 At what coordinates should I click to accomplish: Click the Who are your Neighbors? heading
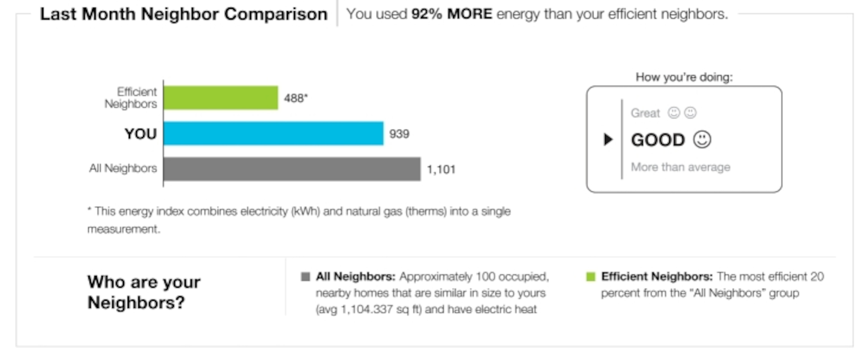tap(144, 292)
